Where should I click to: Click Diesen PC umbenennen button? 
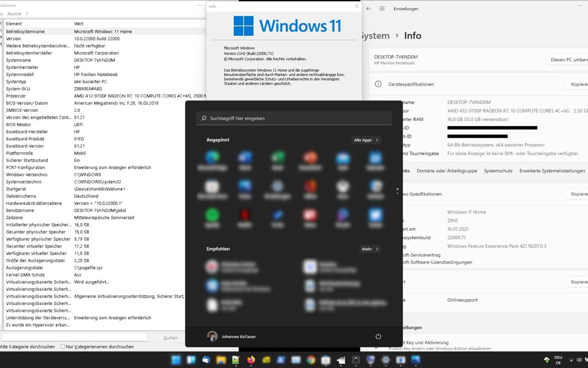(567, 60)
